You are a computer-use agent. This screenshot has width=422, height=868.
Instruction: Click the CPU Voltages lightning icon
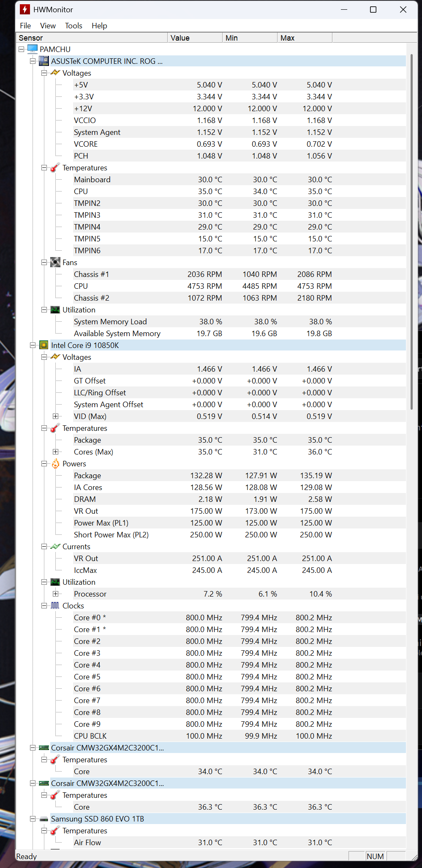tap(55, 357)
